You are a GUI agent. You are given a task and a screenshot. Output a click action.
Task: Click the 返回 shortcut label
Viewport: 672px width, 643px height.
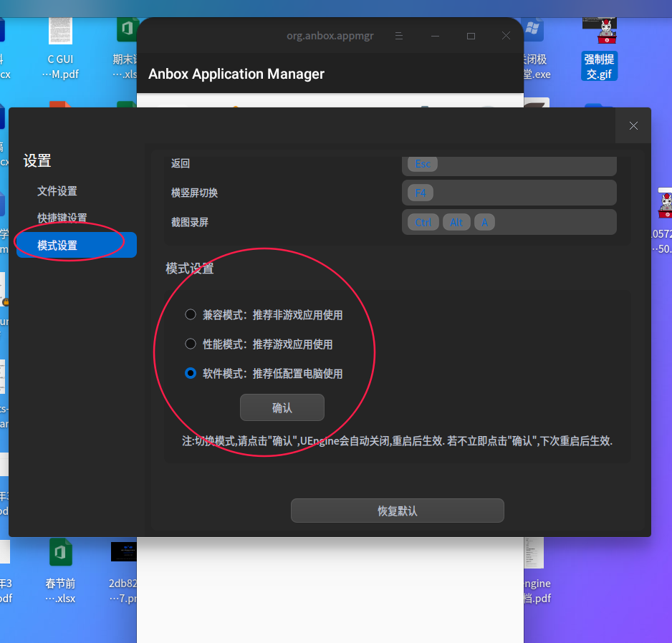pyautogui.click(x=181, y=164)
